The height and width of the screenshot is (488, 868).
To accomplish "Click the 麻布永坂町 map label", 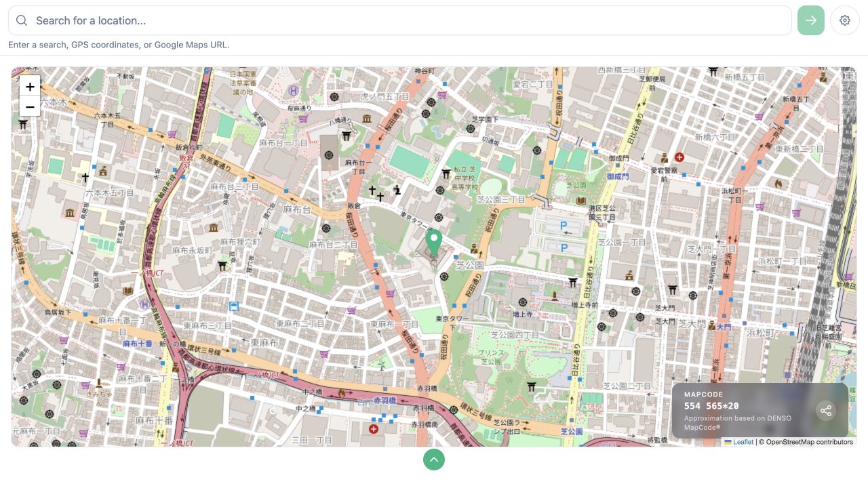I will pyautogui.click(x=192, y=251).
